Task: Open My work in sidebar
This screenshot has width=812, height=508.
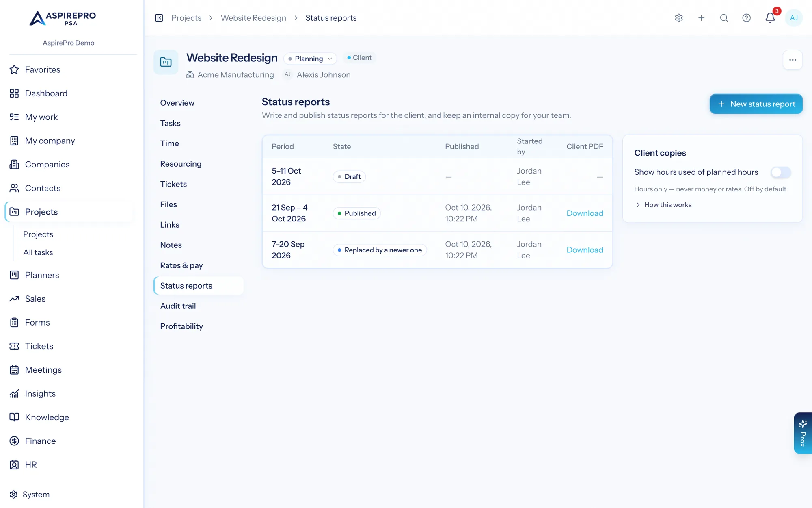Action: (69, 117)
